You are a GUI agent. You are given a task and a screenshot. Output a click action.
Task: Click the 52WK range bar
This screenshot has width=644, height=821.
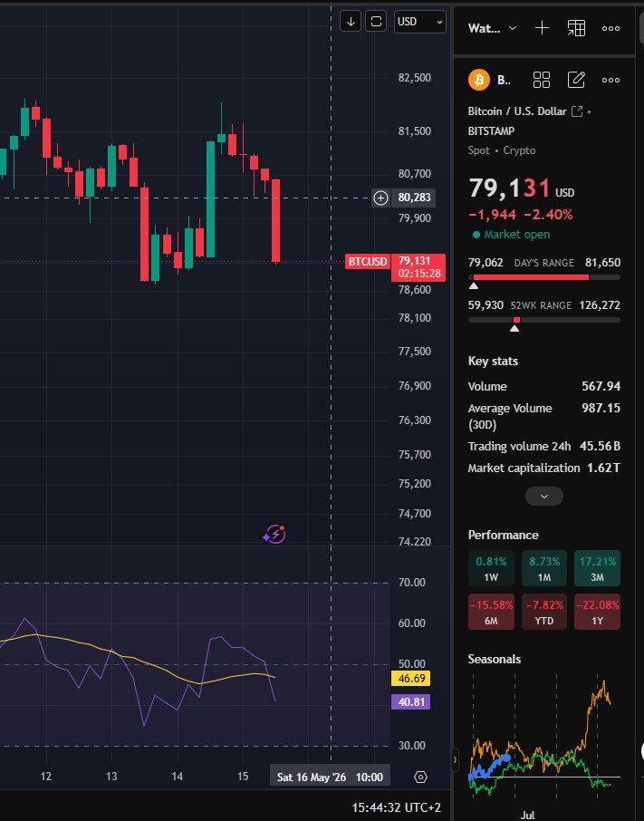[x=544, y=319]
